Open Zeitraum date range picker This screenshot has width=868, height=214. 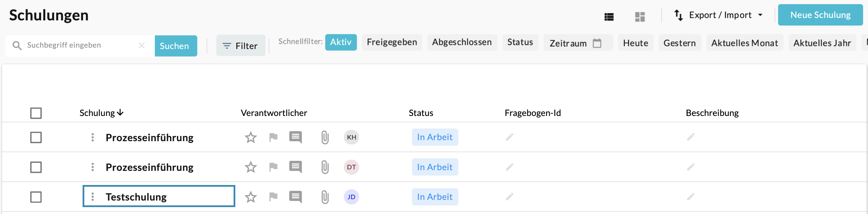pyautogui.click(x=575, y=43)
